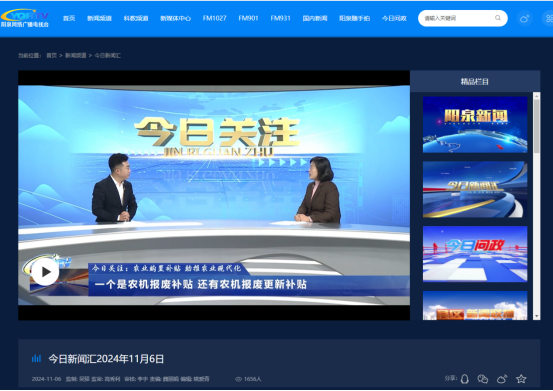Open the FM1027 navigation item
The width and height of the screenshot is (553, 391).
(214, 18)
